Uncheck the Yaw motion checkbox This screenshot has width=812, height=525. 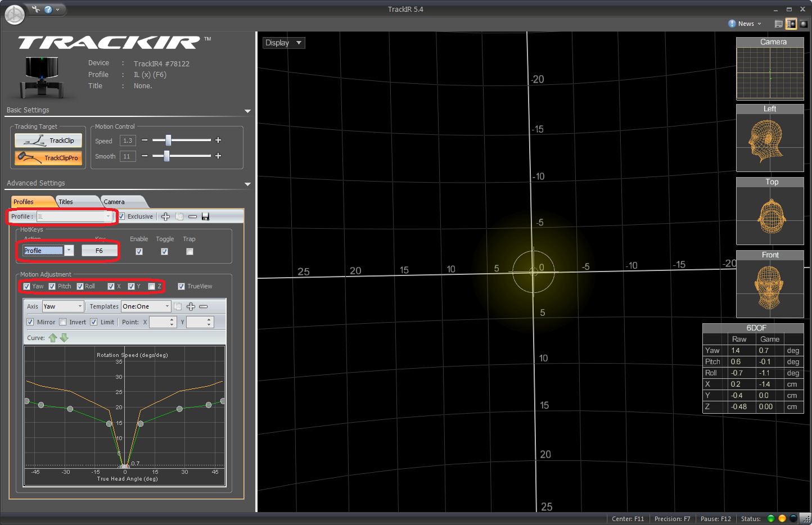pos(26,286)
